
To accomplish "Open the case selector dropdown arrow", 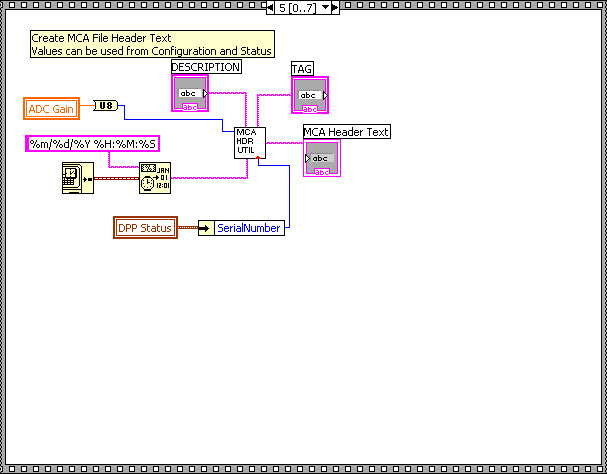I will tap(324, 8).
